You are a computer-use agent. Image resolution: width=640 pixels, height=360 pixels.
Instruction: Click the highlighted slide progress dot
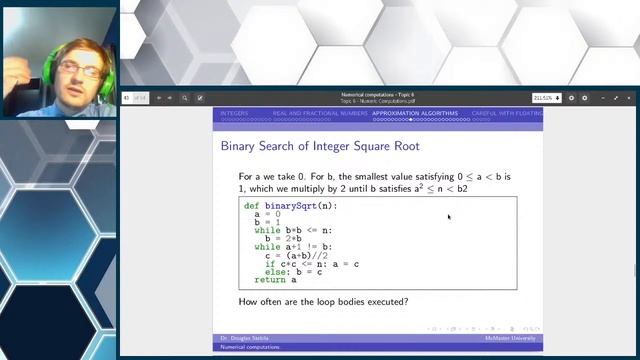[x=411, y=120]
